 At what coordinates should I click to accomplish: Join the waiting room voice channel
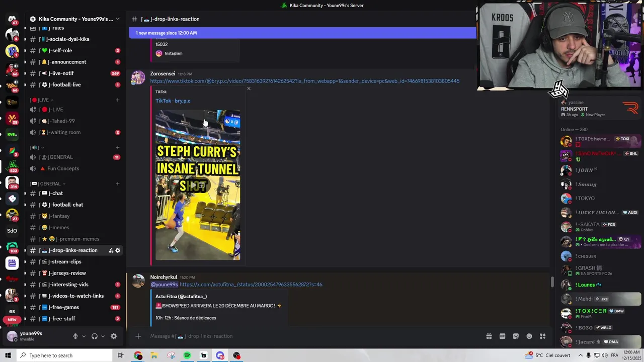coord(75,132)
